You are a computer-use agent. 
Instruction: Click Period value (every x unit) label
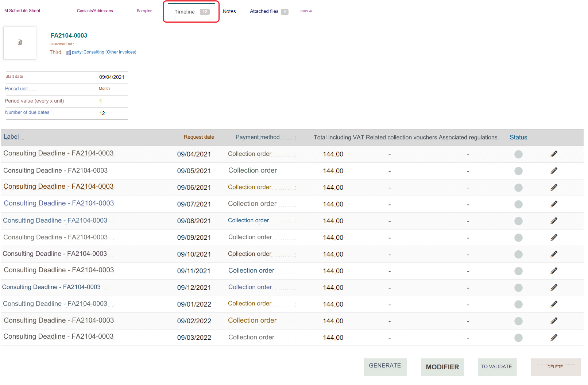(34, 101)
